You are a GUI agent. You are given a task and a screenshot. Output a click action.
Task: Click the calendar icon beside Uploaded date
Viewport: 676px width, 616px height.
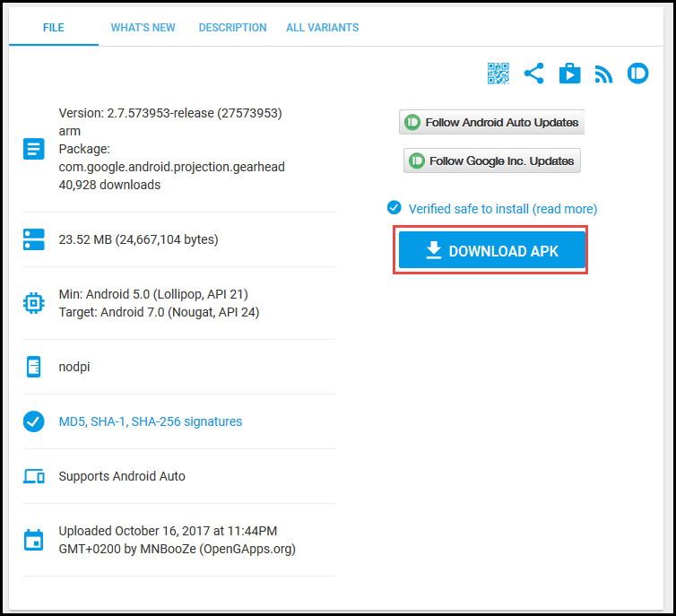point(34,540)
